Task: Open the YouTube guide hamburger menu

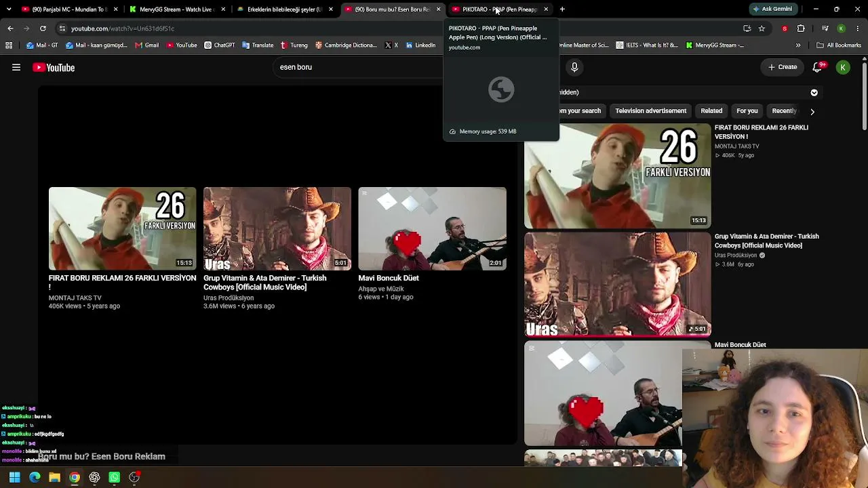Action: tap(16, 67)
